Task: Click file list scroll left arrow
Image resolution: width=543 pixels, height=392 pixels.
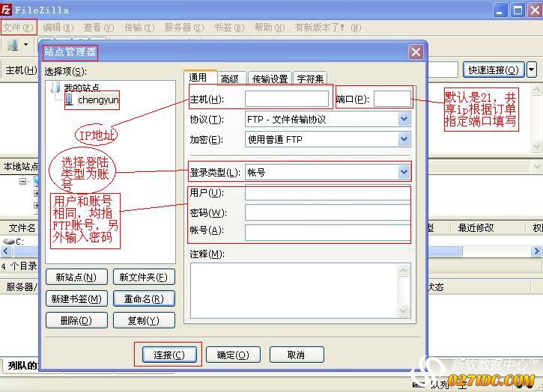Action: click(6, 251)
